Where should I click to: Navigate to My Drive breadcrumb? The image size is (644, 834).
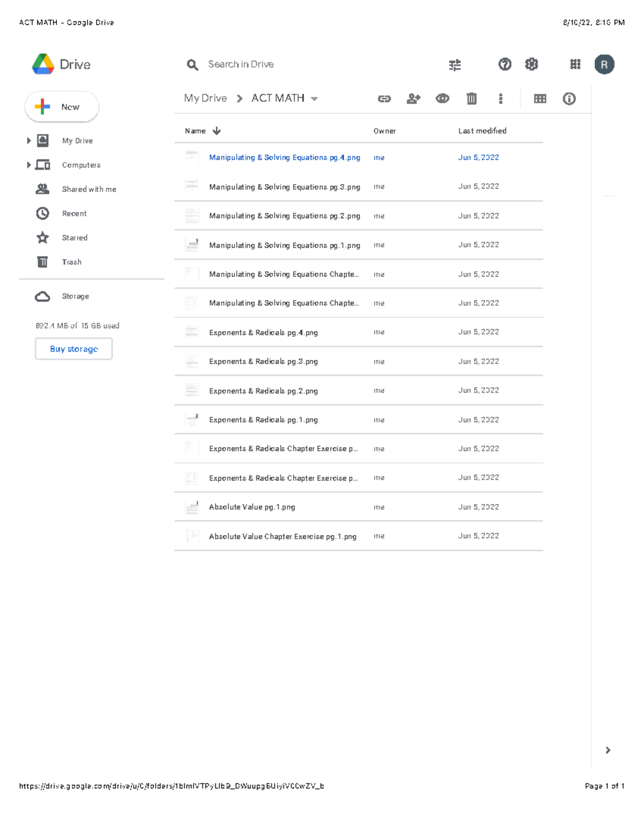[204, 98]
